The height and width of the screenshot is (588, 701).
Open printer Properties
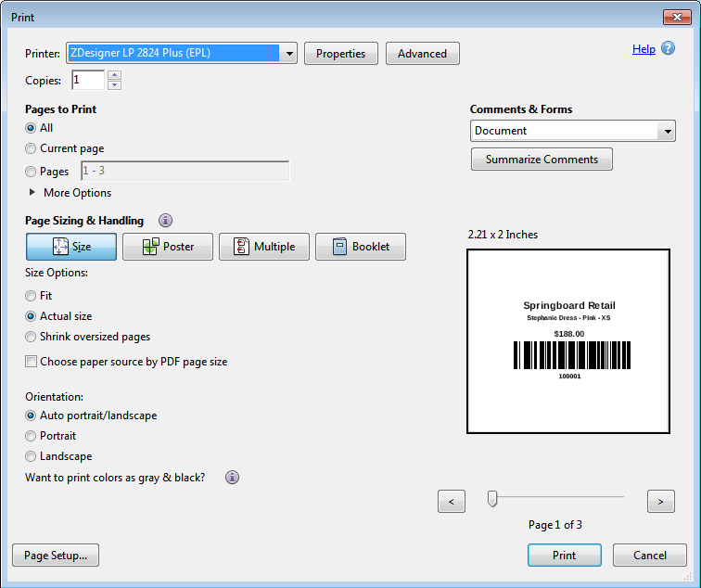tap(340, 54)
